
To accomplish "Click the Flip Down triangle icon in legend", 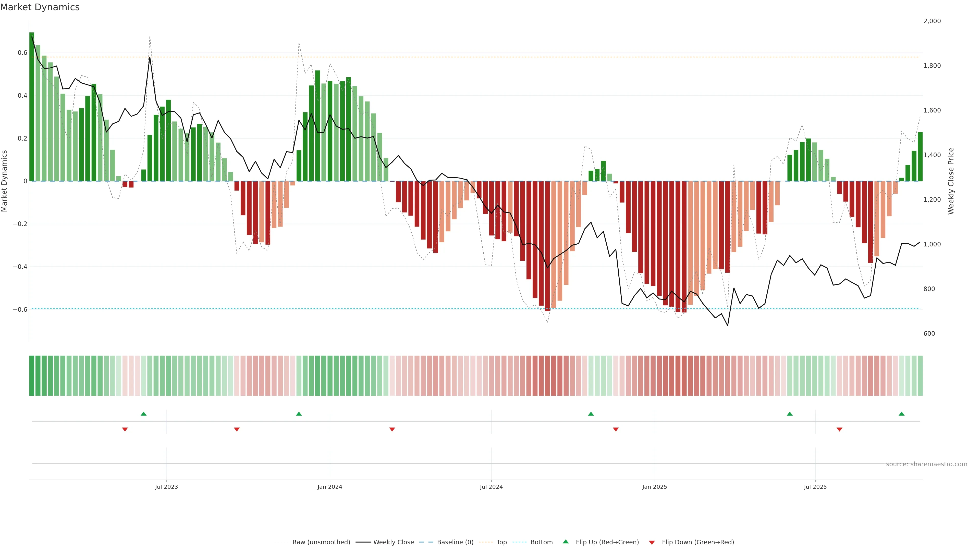I will (652, 542).
